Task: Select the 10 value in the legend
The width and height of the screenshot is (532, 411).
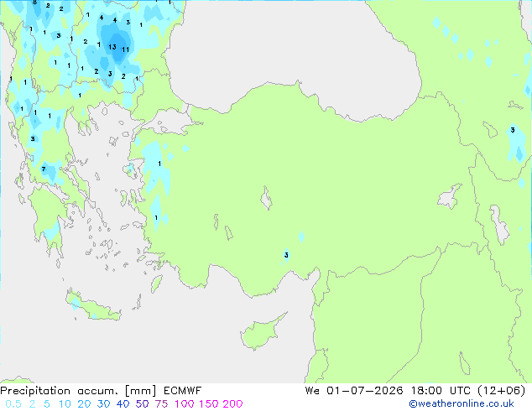Action: pos(65,404)
